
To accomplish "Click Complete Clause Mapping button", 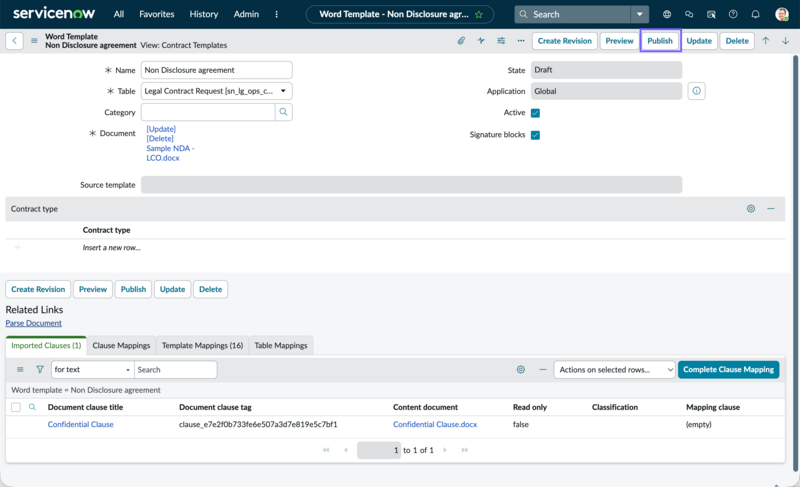I will [x=728, y=369].
